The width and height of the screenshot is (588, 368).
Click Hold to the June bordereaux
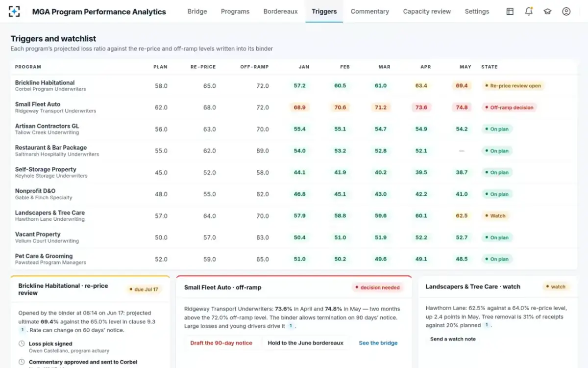tap(305, 343)
